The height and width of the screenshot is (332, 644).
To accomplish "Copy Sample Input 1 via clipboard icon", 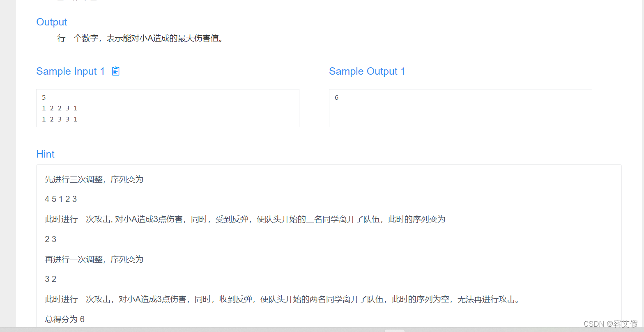I will click(116, 71).
